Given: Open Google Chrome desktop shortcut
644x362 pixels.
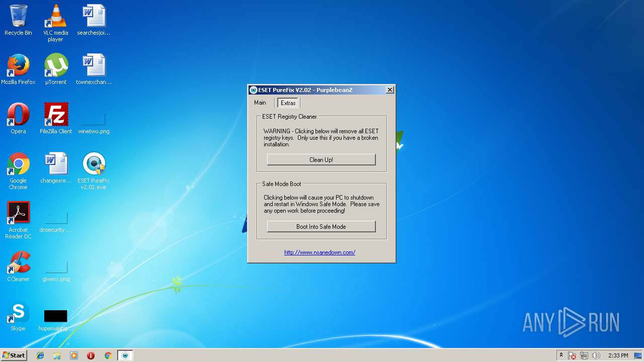Looking at the screenshot, I should tap(18, 171).
